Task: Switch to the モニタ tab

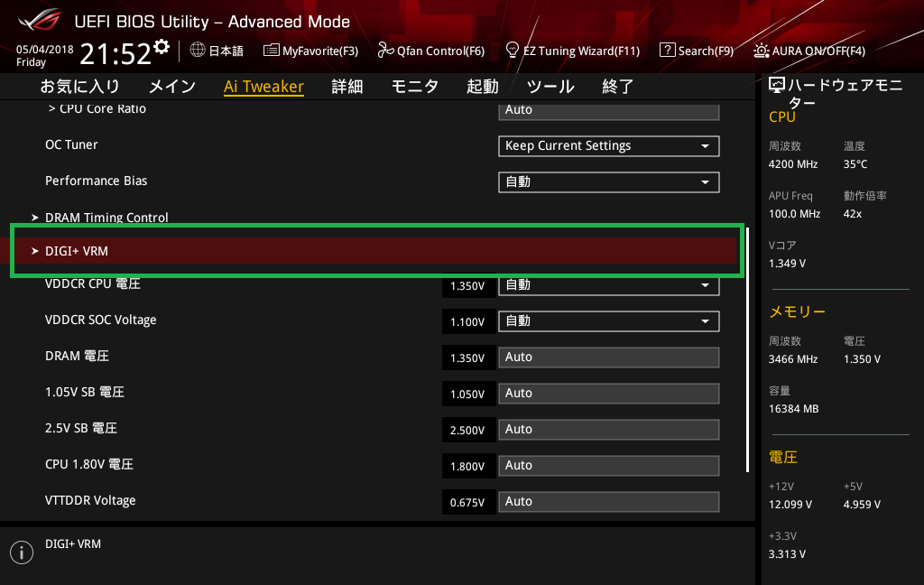Action: (x=415, y=87)
